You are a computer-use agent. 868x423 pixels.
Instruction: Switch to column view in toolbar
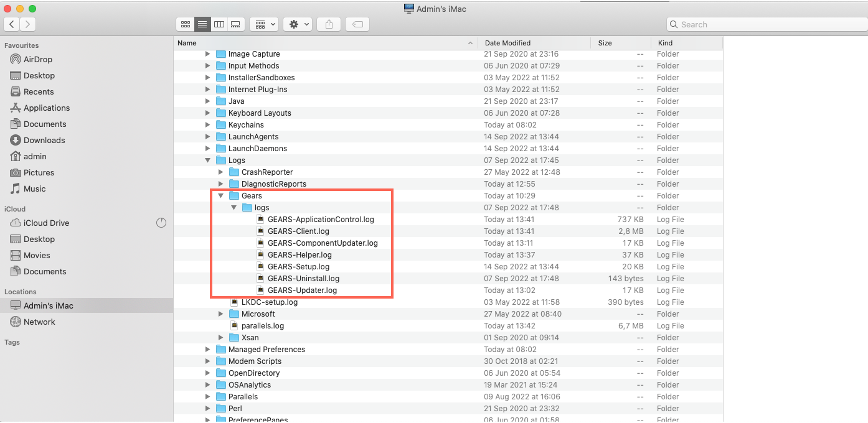point(219,24)
